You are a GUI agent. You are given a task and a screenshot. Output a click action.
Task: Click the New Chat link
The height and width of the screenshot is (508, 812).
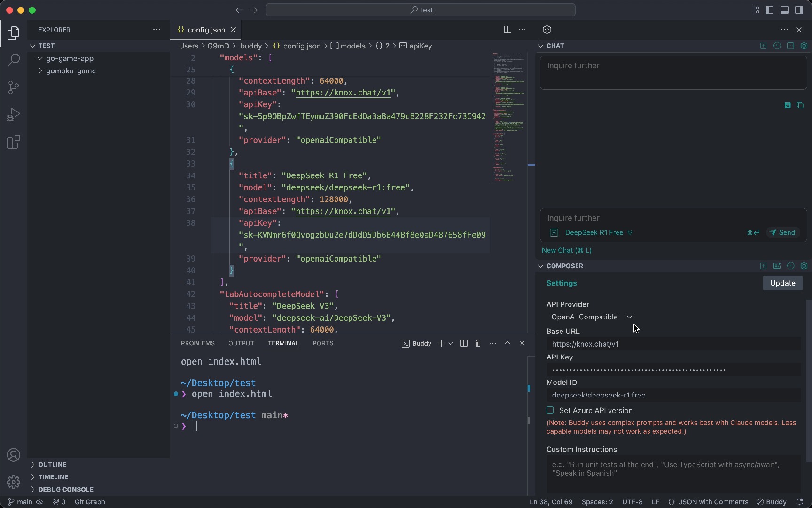coord(566,250)
